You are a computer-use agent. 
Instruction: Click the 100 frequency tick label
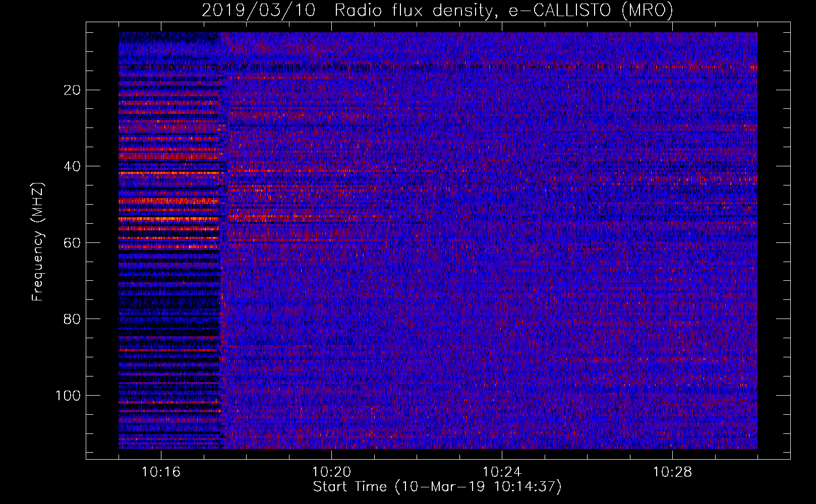click(x=68, y=396)
